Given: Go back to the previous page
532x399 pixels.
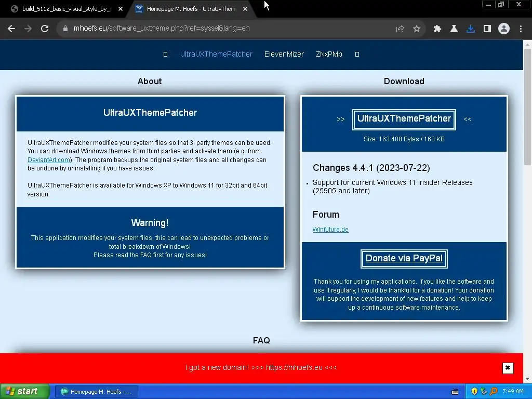Looking at the screenshot, I should [11, 29].
